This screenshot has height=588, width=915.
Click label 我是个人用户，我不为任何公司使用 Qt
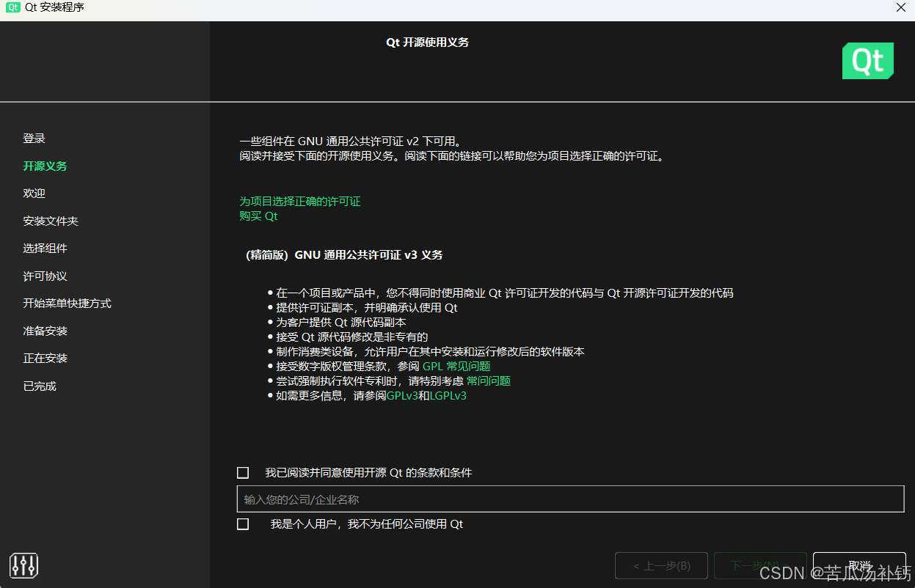pyautogui.click(x=367, y=524)
